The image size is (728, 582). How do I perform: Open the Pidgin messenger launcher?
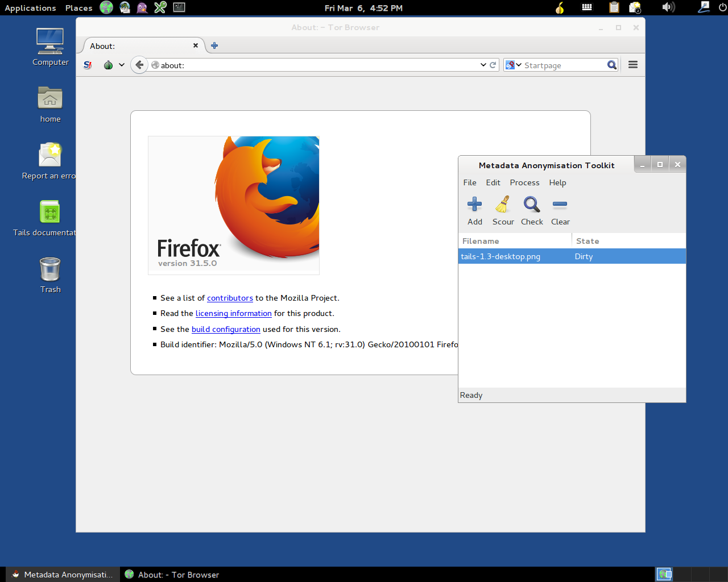click(142, 7)
